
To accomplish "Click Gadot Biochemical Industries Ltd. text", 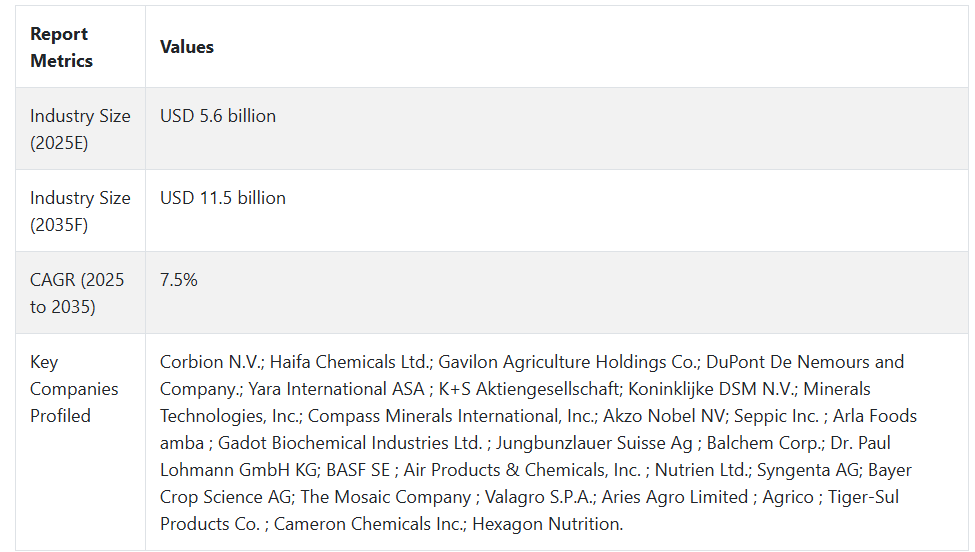I will (x=350, y=443).
